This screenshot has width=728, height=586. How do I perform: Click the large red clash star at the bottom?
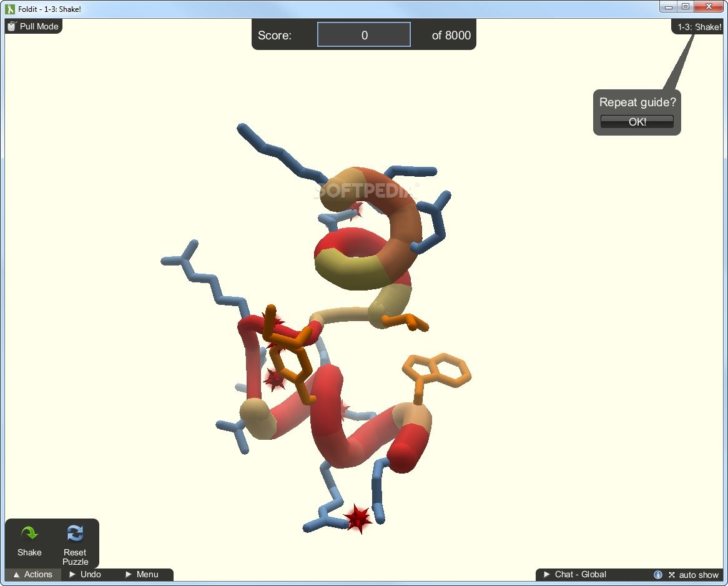point(358,519)
